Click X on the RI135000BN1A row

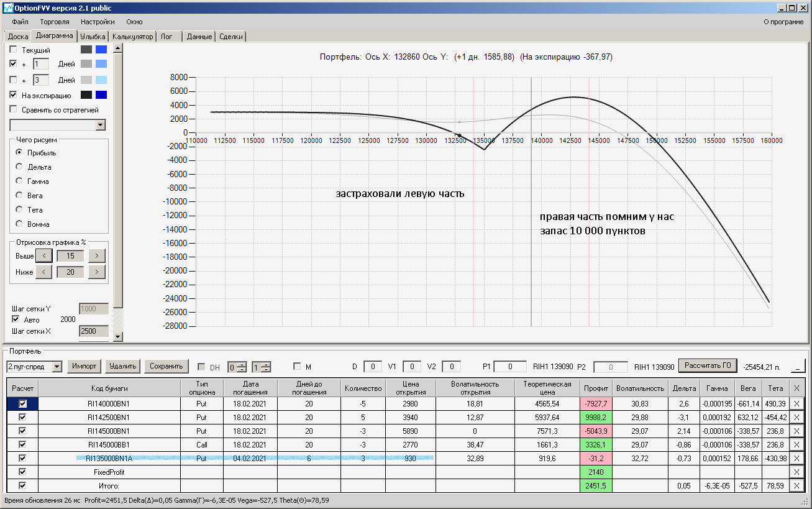click(x=797, y=459)
